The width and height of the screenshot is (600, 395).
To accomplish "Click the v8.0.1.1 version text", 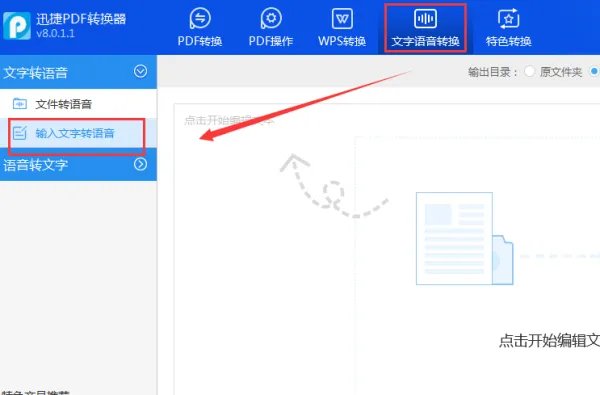I will tap(55, 33).
